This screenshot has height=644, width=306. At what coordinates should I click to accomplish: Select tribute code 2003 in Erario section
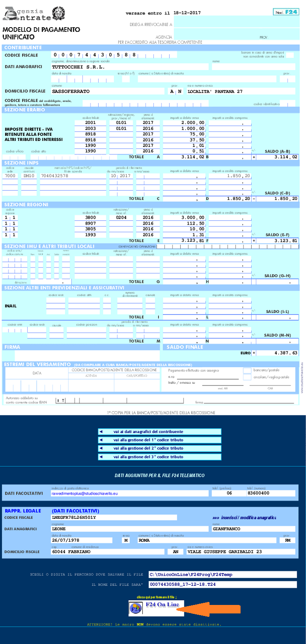tap(91, 128)
